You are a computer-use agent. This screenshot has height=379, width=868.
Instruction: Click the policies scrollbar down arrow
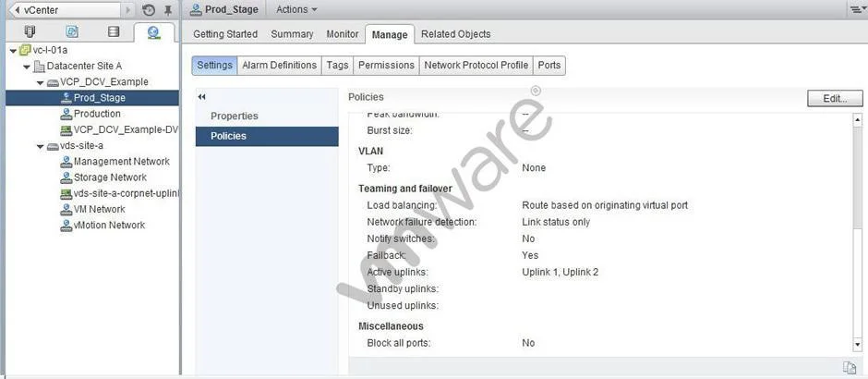coord(858,345)
